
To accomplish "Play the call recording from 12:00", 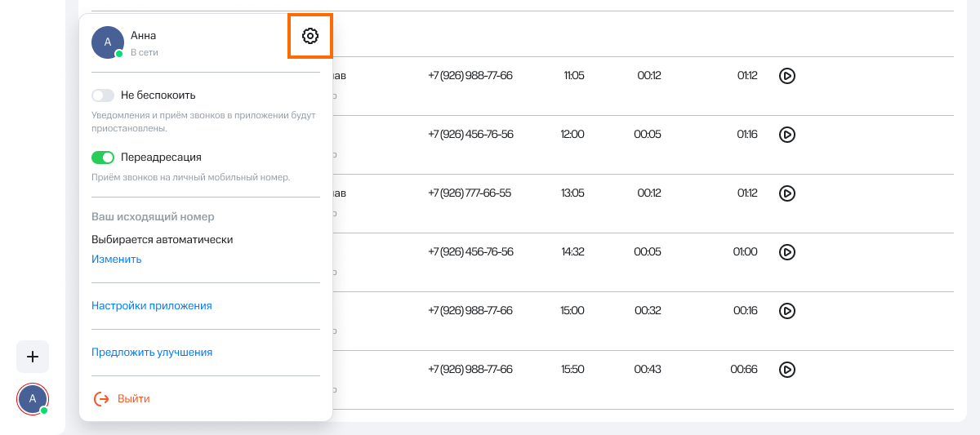I will tap(786, 135).
